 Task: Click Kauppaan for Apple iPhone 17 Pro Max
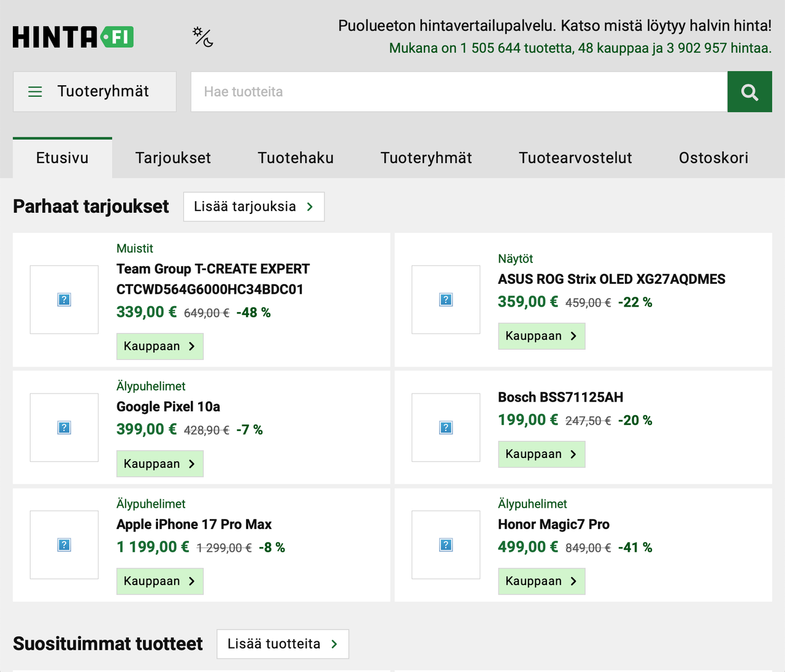(x=160, y=581)
